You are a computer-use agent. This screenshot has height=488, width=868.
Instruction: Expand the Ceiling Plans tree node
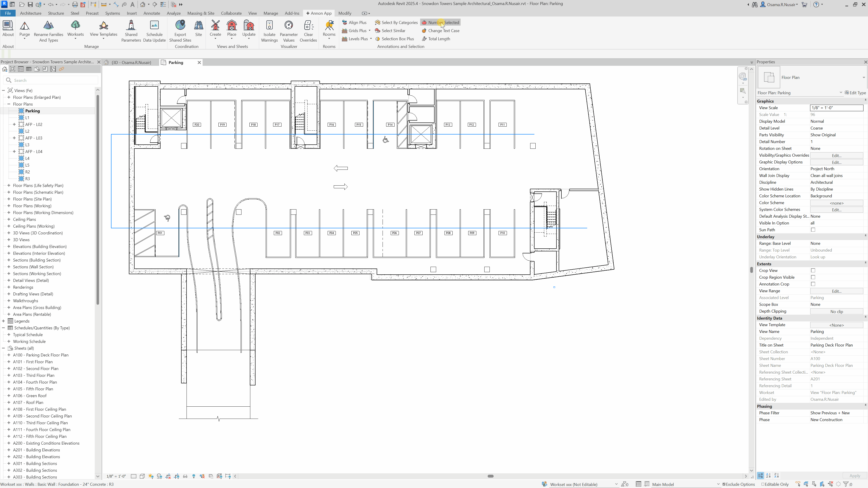tap(9, 219)
